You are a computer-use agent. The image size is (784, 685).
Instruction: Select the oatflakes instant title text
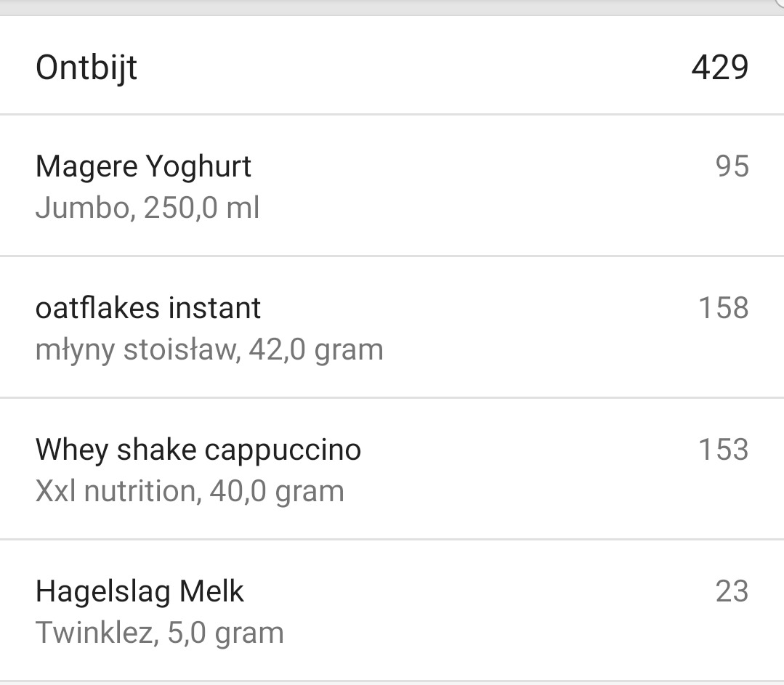tap(148, 307)
